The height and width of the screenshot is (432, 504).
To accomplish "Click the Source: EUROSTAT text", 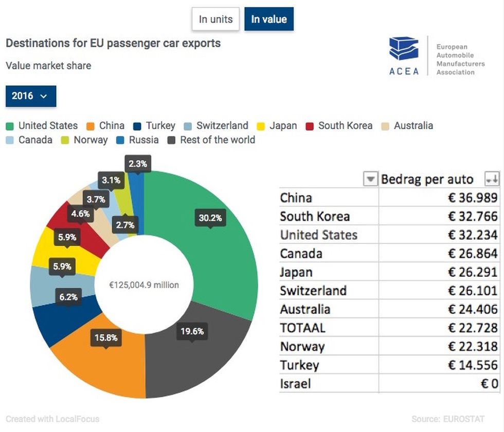I will 448,419.
